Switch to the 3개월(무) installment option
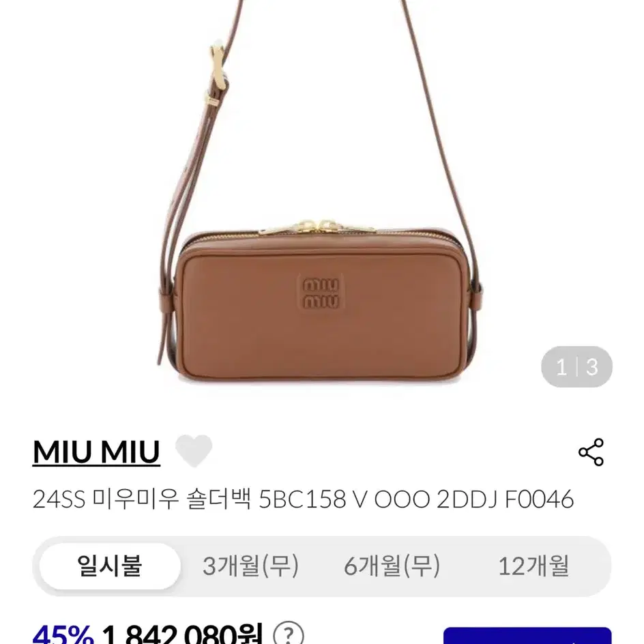Screen dimensions: 644x644 (x=250, y=566)
